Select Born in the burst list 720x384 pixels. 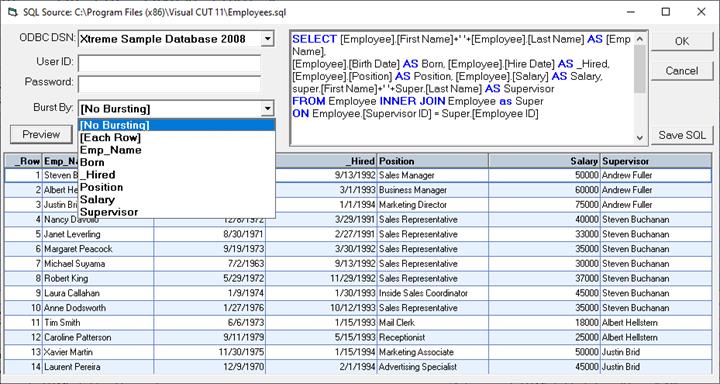[x=177, y=162]
